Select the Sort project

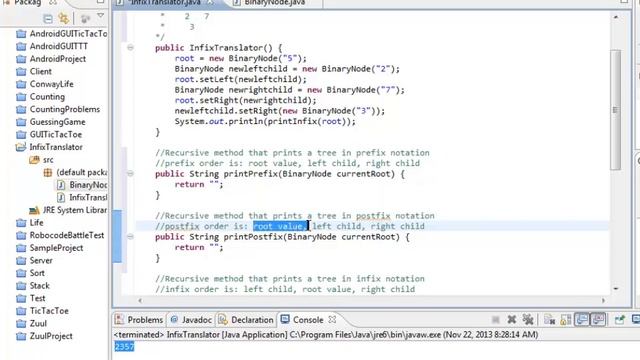click(x=30, y=273)
